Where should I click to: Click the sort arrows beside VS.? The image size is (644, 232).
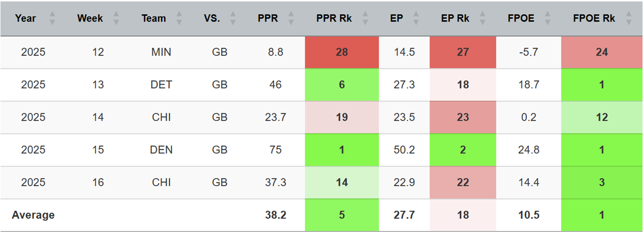coord(232,19)
